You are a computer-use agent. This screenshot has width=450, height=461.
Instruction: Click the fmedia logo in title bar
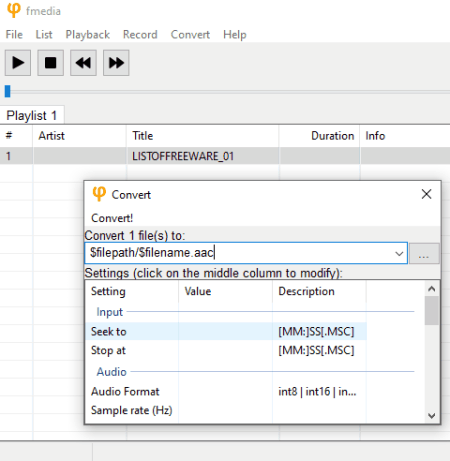coord(14,10)
